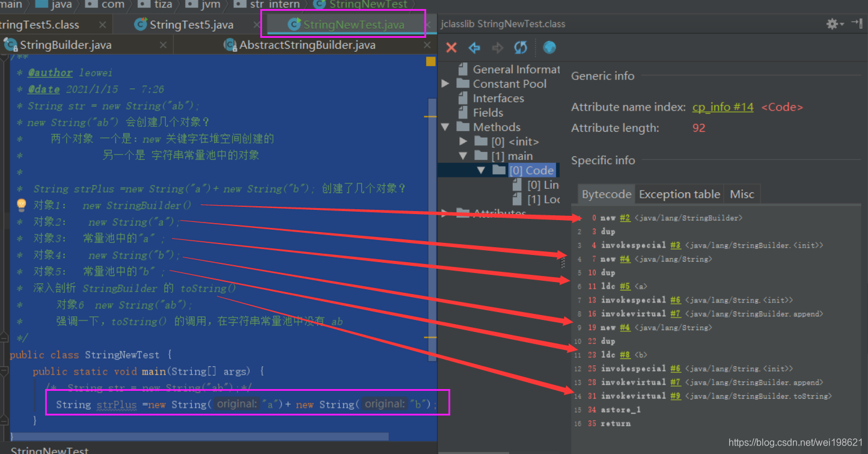Collapse the [1] main method node
Image resolution: width=868 pixels, height=454 pixels.
coord(463,156)
